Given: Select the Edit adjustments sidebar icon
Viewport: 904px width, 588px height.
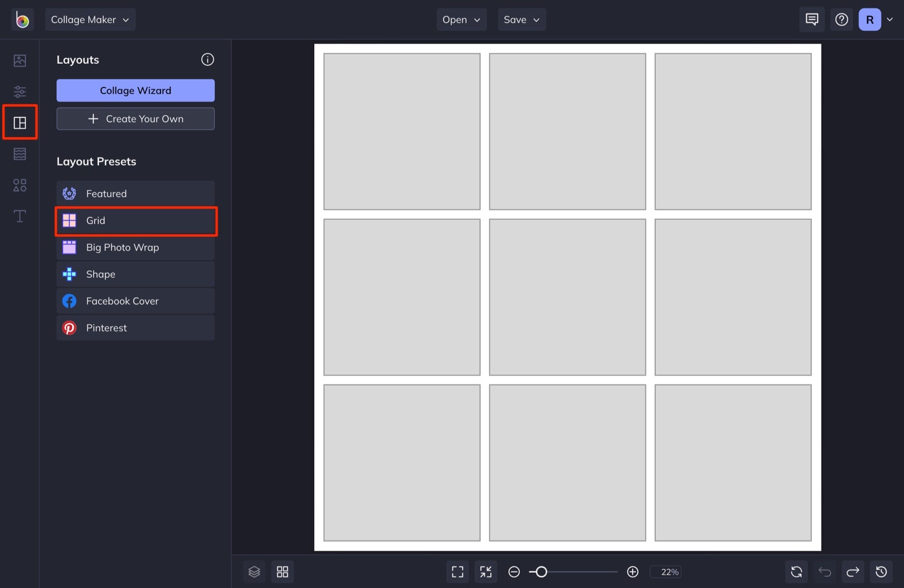Looking at the screenshot, I should click(20, 92).
